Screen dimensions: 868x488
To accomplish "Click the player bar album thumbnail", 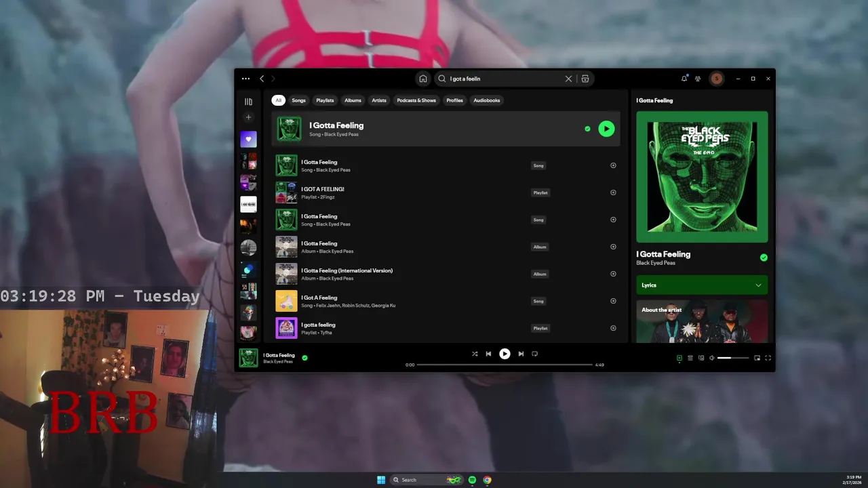I will pyautogui.click(x=248, y=358).
